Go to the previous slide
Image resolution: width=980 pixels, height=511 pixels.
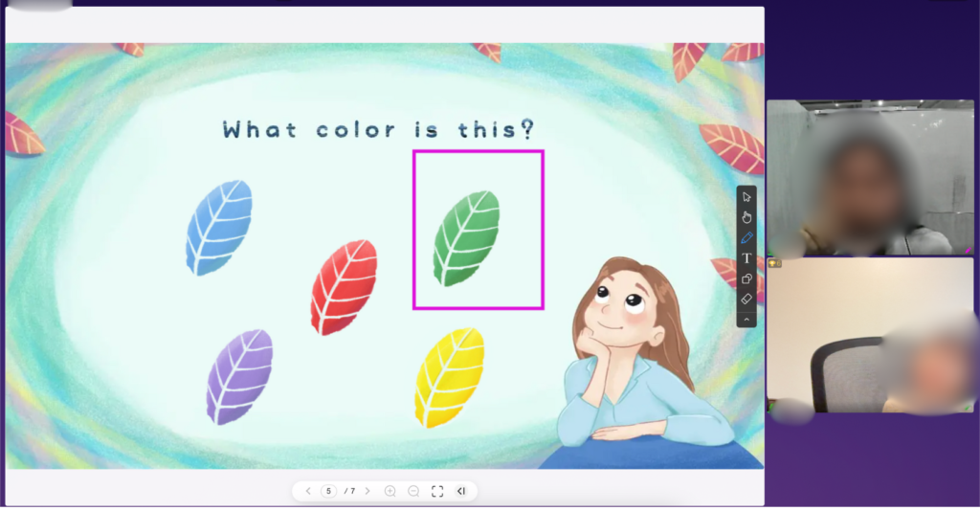click(x=307, y=491)
